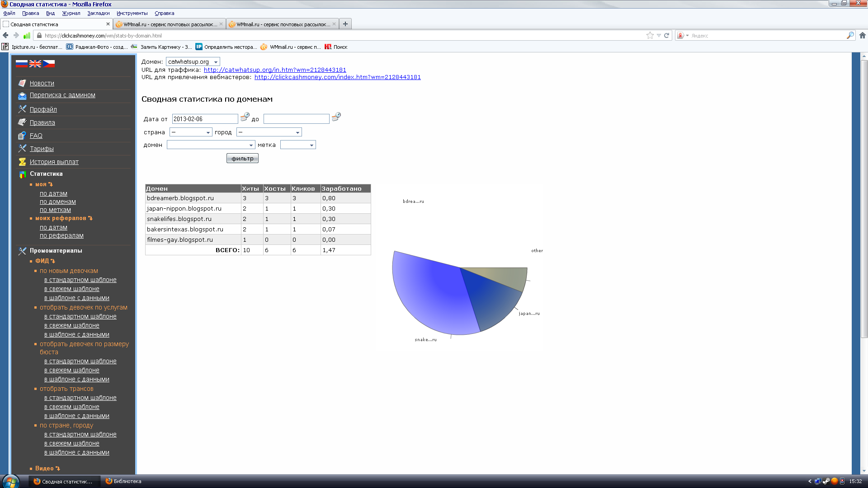Expand the 'страна' country dropdown
This screenshot has height=488, width=868.
(190, 132)
